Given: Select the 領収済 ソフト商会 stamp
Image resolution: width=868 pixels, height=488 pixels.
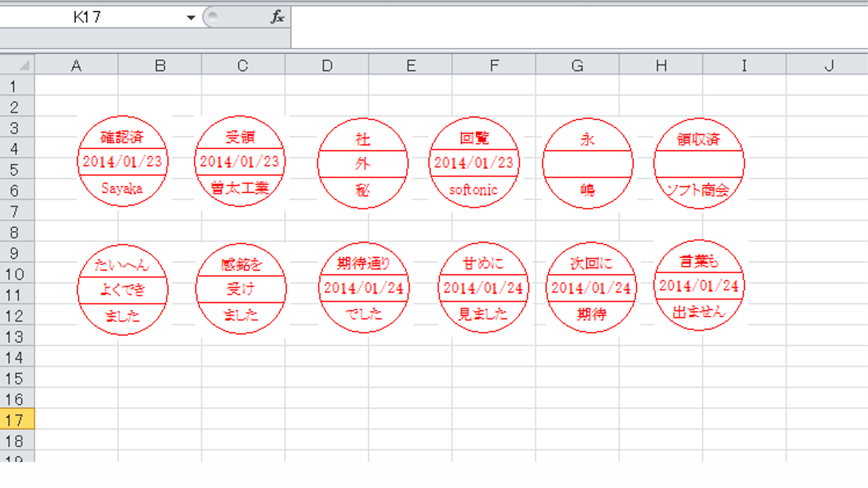Looking at the screenshot, I should (698, 163).
